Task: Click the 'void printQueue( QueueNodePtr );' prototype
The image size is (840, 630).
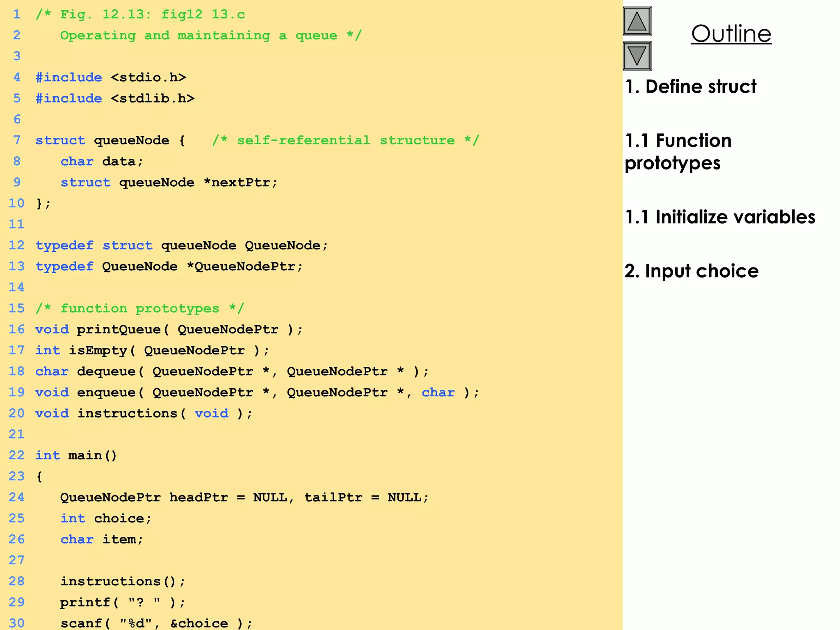Action: (169, 329)
